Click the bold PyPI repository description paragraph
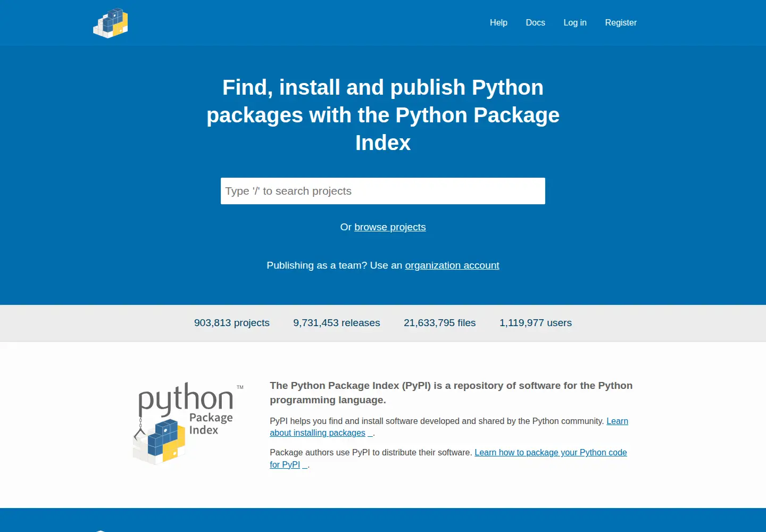This screenshot has height=532, width=766. (x=451, y=393)
